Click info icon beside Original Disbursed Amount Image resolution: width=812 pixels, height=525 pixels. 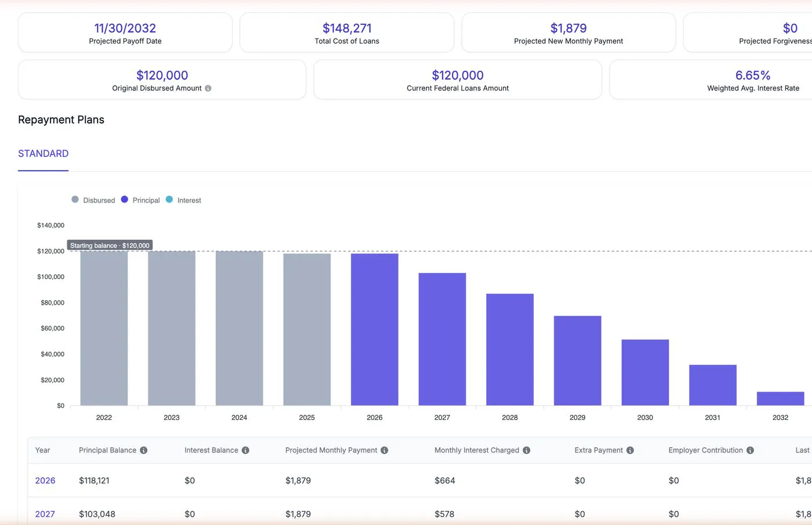[208, 88]
